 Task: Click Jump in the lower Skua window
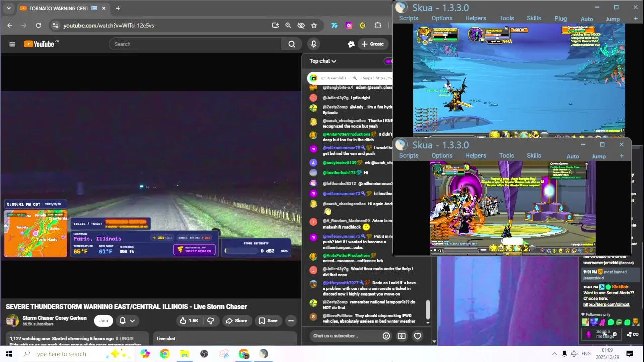[598, 156]
